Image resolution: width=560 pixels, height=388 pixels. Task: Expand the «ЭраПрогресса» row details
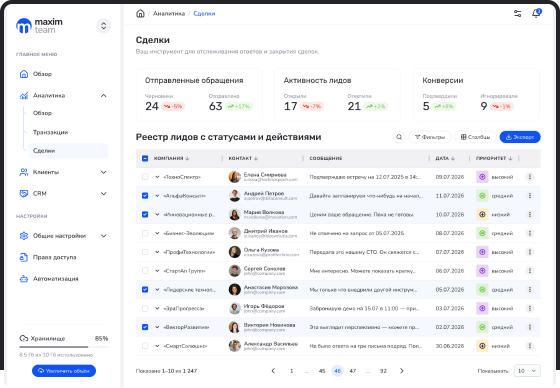[157, 308]
